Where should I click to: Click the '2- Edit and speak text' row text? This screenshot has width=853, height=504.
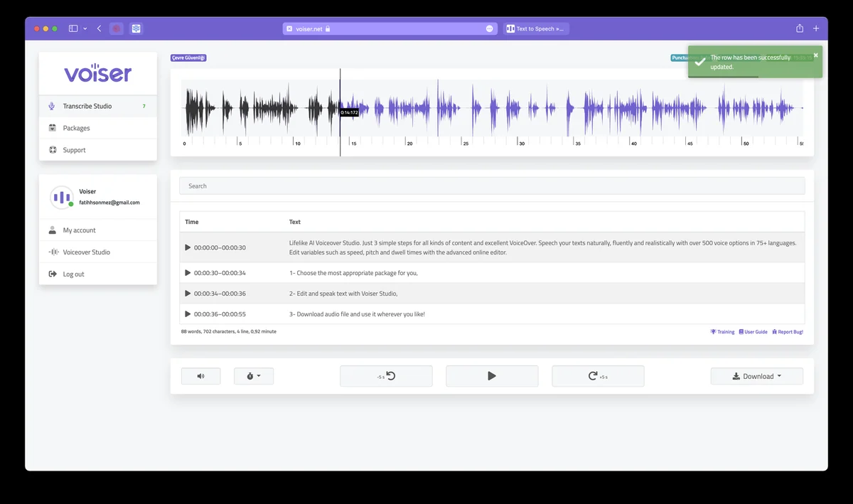343,294
